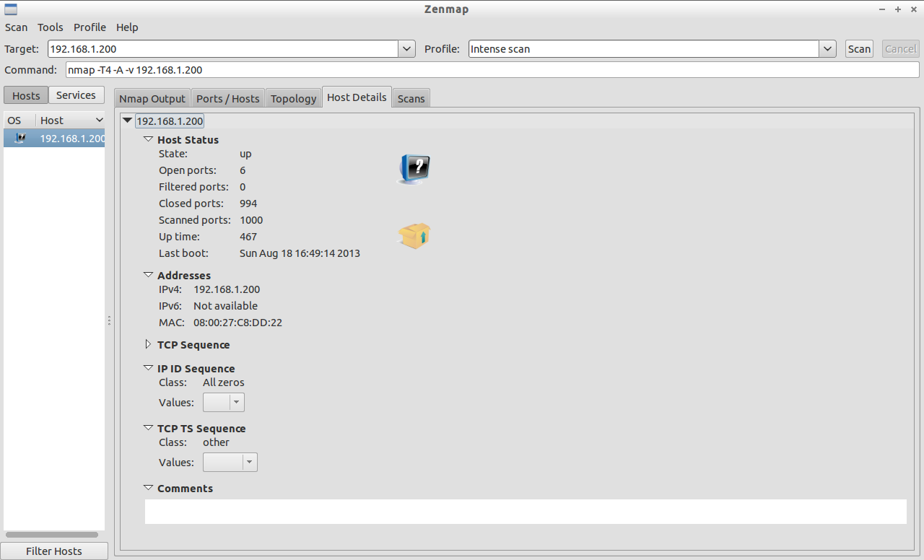The height and width of the screenshot is (560, 924).
Task: Click the Last boot date value
Action: click(x=300, y=253)
